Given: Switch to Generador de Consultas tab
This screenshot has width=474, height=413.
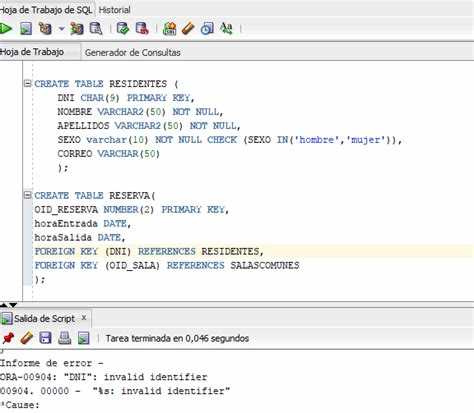Looking at the screenshot, I should pyautogui.click(x=133, y=52).
